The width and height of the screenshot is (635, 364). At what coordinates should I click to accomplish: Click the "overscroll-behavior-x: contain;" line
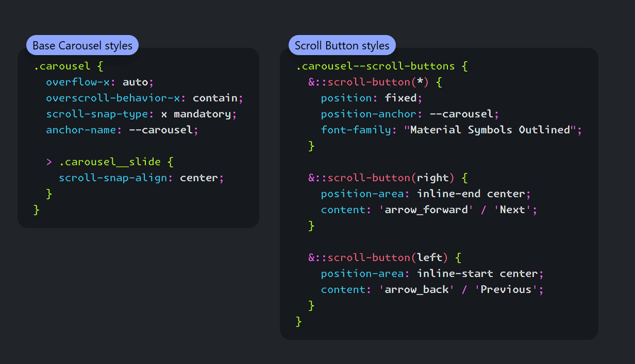[x=144, y=98]
